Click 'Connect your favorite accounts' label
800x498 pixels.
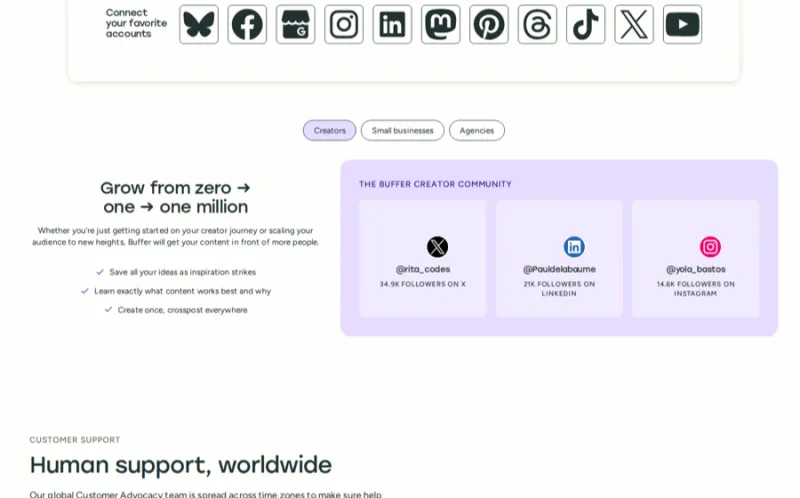[x=136, y=23]
